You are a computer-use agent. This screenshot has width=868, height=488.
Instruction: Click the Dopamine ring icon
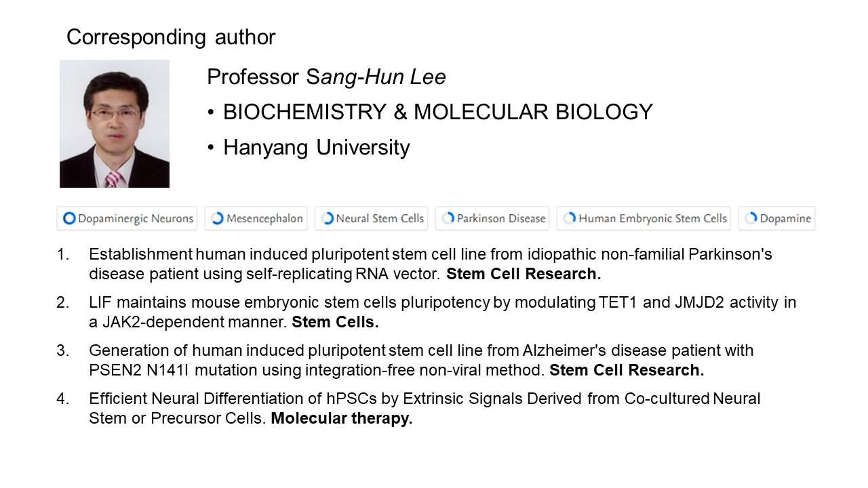751,218
